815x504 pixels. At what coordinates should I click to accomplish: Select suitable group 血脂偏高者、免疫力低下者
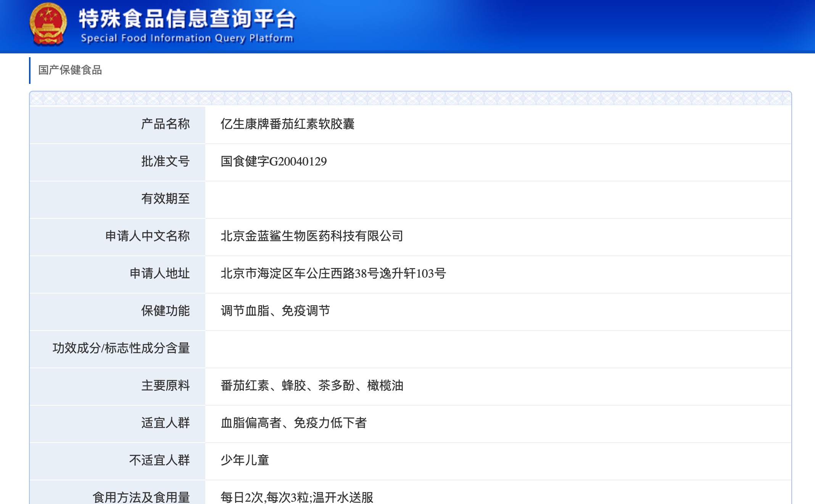tap(293, 423)
